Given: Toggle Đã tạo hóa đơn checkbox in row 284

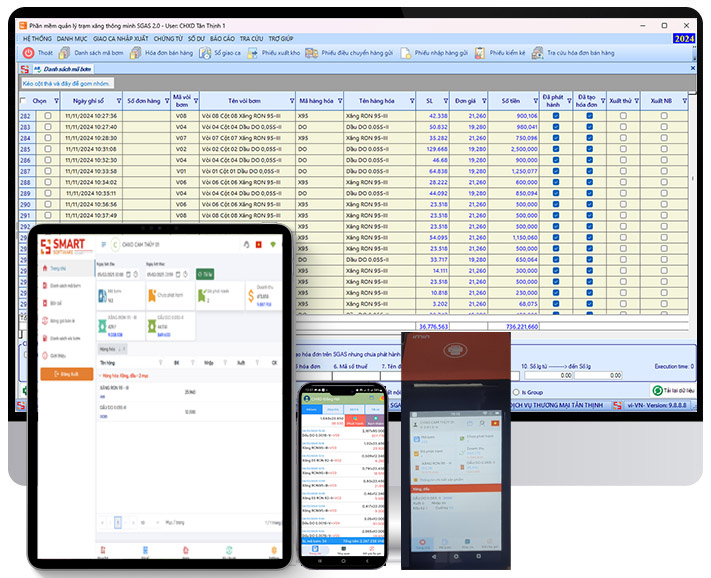Looking at the screenshot, I should pos(589,138).
